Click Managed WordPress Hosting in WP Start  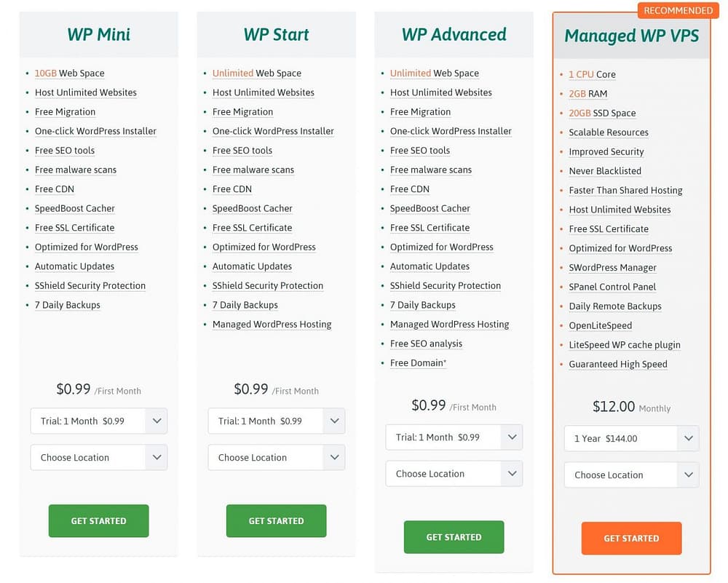tap(272, 325)
